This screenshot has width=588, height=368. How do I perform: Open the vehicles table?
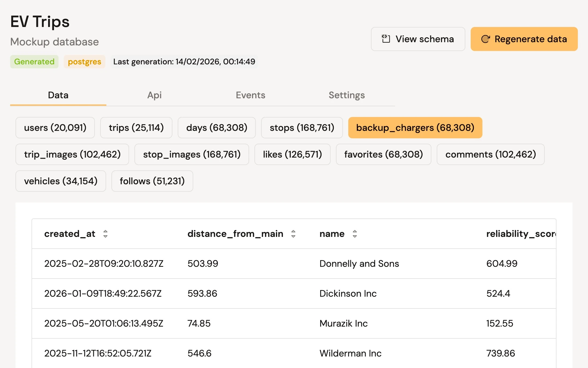[61, 181]
